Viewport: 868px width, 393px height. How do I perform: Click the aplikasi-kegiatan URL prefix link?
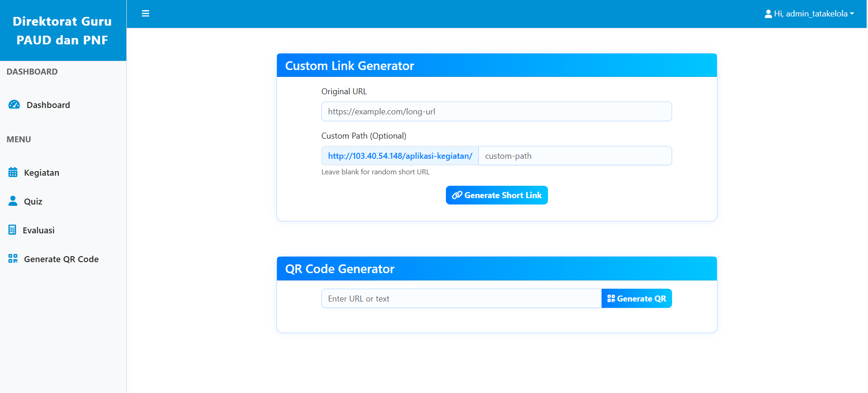click(x=400, y=156)
